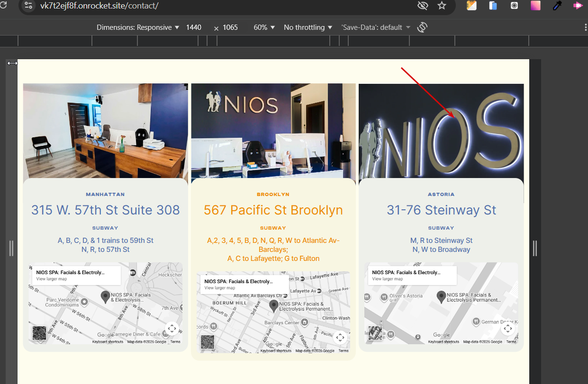Open the 60% zoom dropdown

[264, 27]
